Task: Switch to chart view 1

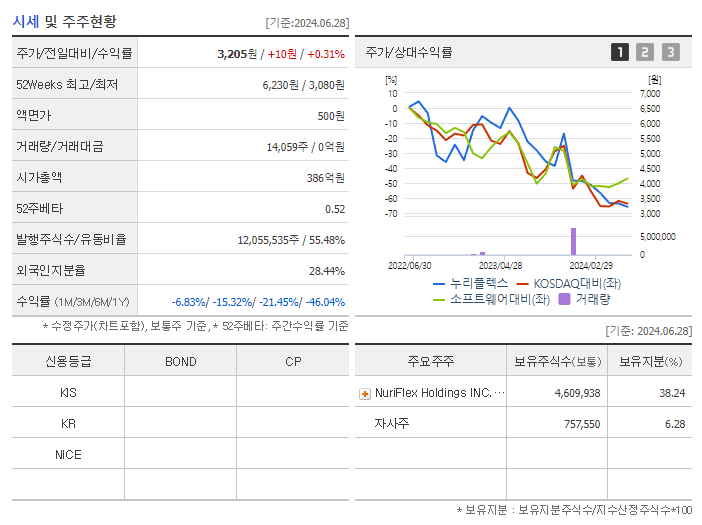Action: [x=620, y=52]
